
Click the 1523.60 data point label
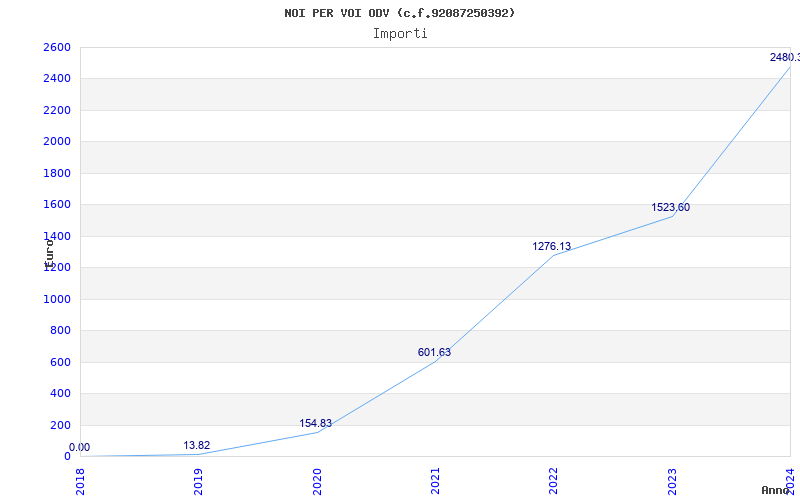point(670,208)
